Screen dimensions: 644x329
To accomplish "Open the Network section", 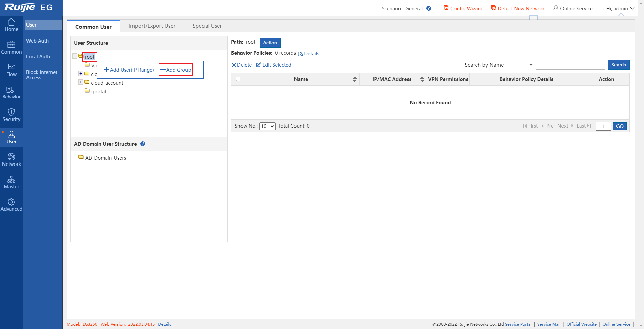I will coord(11,160).
